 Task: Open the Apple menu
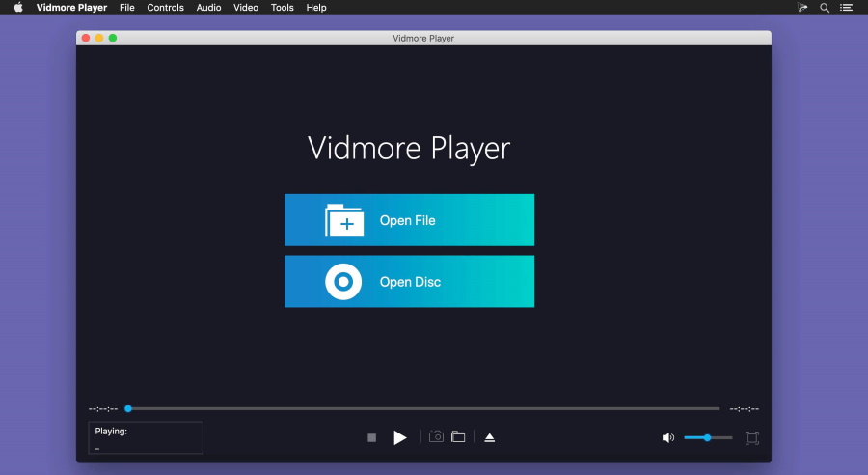click(x=18, y=7)
